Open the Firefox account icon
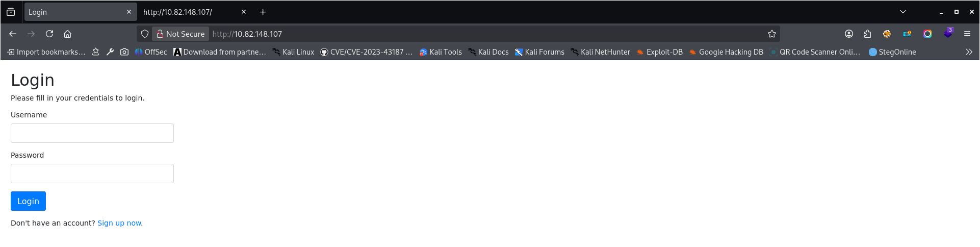The height and width of the screenshot is (247, 980). pyautogui.click(x=849, y=34)
